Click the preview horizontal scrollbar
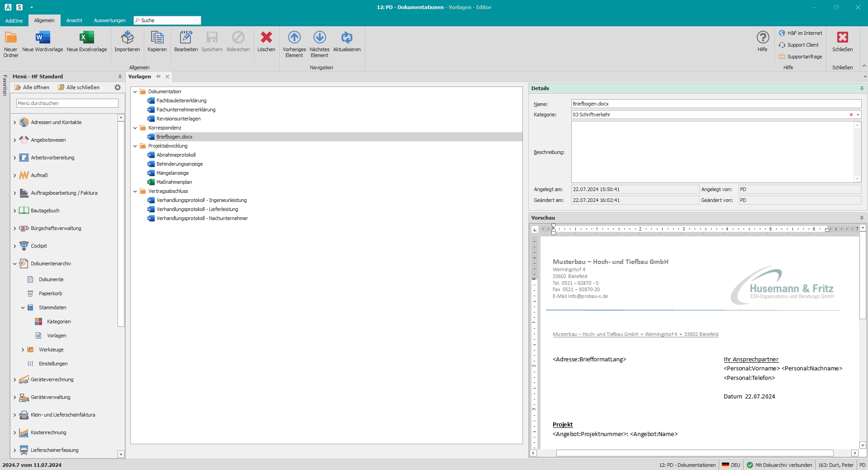The image size is (868, 470). [694, 453]
